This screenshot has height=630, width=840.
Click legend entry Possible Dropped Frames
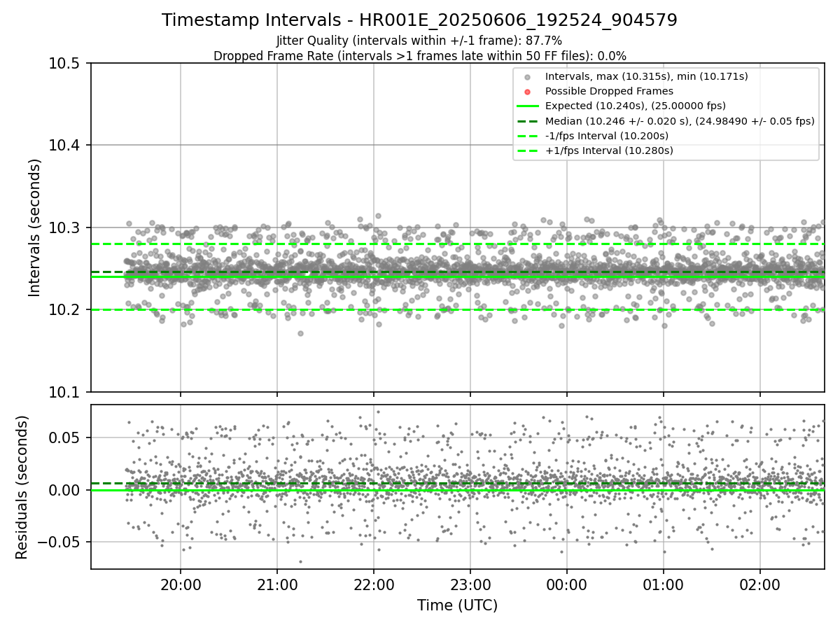click(x=609, y=91)
